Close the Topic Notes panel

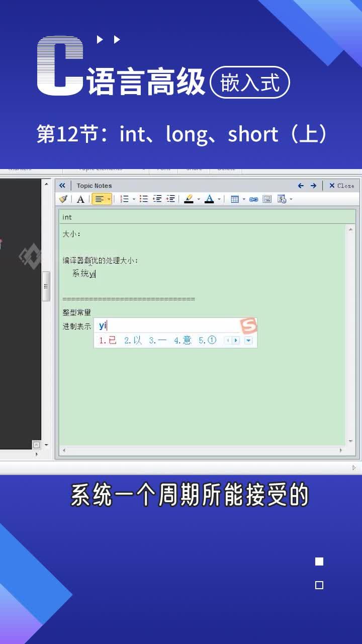tap(341, 186)
